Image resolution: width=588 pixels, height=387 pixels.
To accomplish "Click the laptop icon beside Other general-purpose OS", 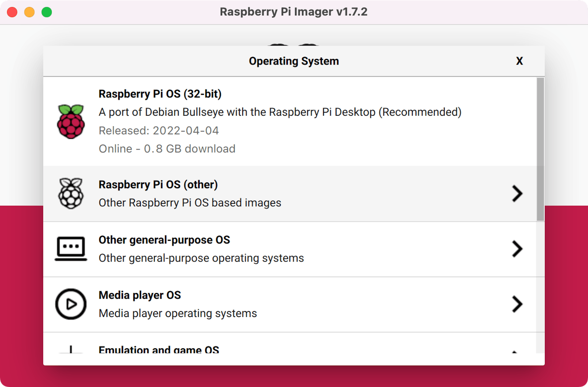I will pos(71,249).
